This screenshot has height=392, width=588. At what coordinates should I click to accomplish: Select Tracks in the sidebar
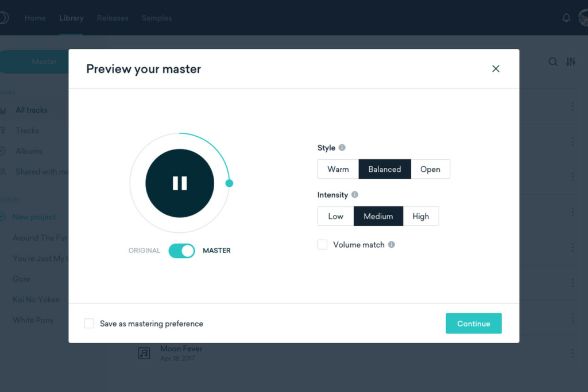click(x=27, y=130)
